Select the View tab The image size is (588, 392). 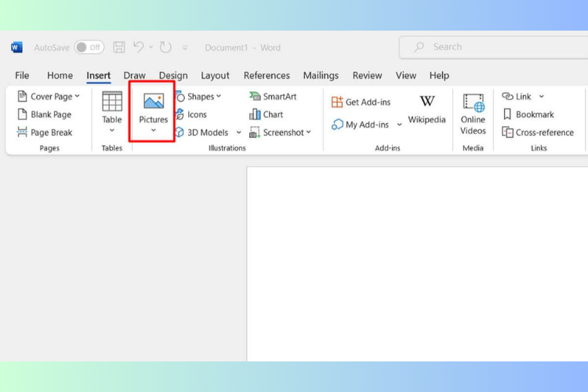pyautogui.click(x=406, y=75)
